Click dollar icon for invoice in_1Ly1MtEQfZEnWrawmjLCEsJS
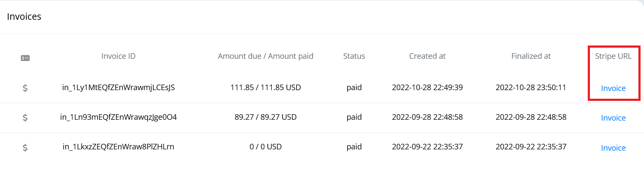Viewport: 644px width, 179px height. tap(25, 88)
